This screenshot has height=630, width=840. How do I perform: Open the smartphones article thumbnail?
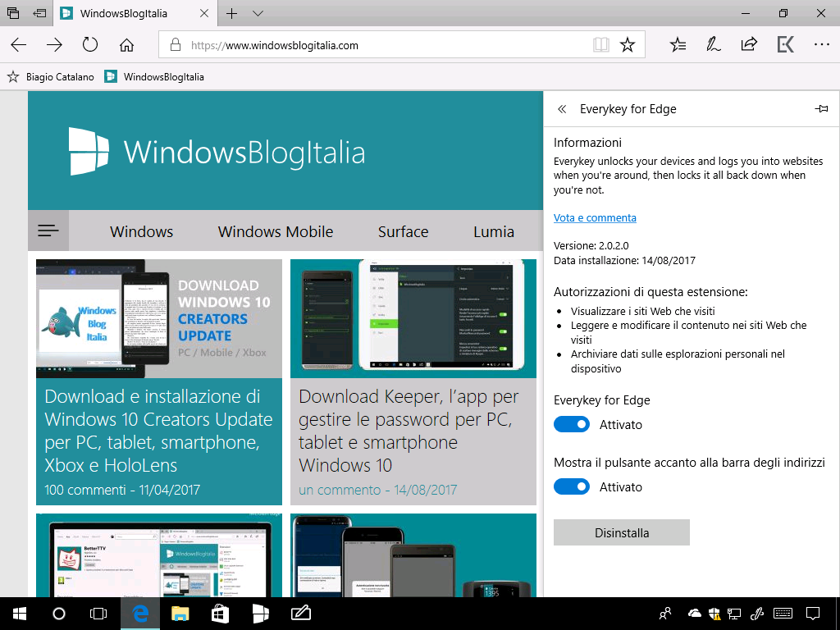coord(413,555)
